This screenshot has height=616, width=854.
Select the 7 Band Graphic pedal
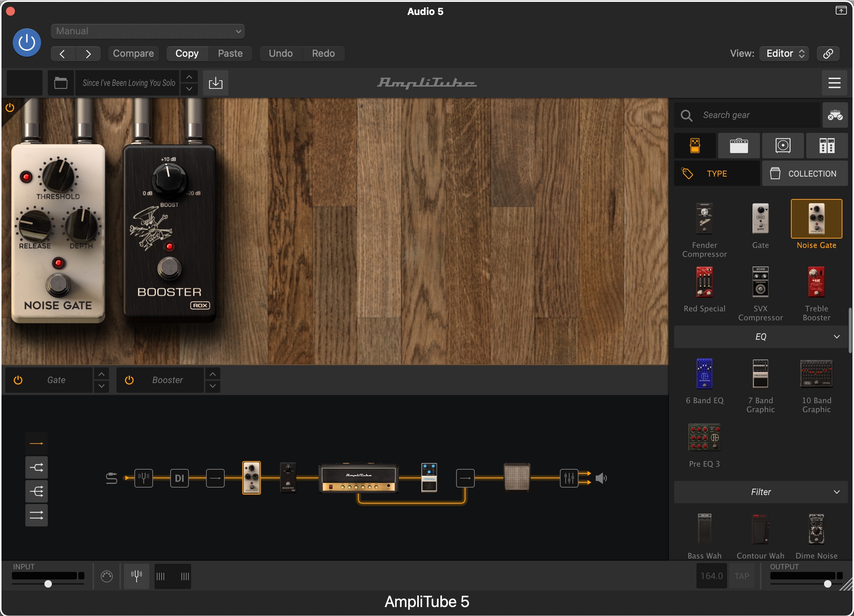760,374
